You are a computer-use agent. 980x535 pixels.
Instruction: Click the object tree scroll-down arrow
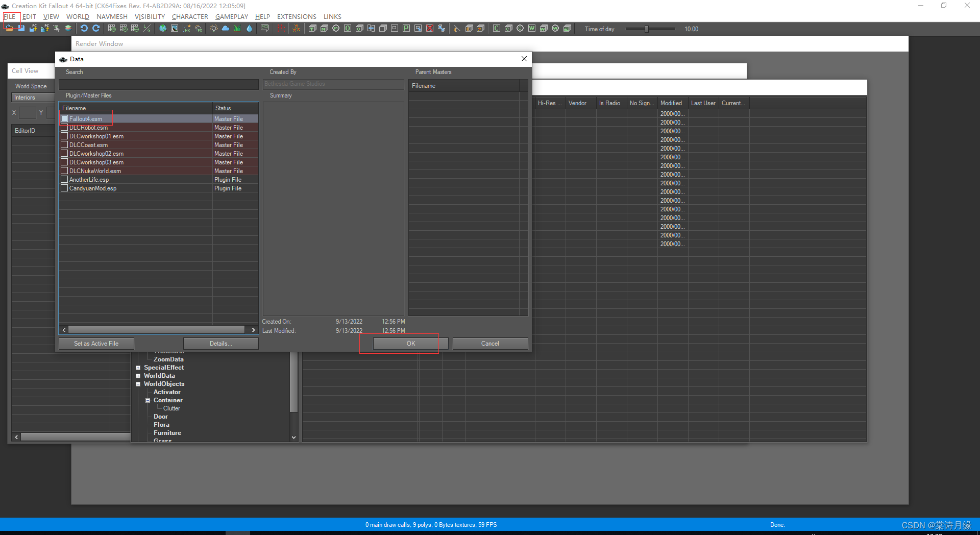(293, 437)
